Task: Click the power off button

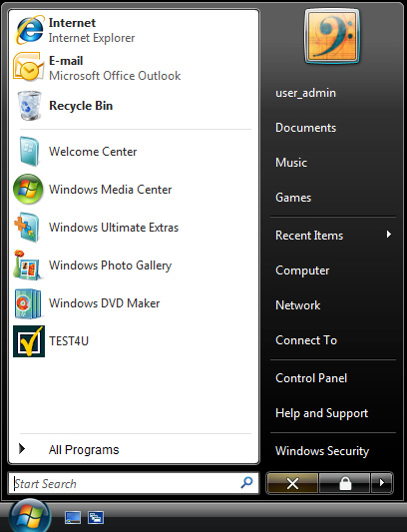Action: tap(292, 483)
